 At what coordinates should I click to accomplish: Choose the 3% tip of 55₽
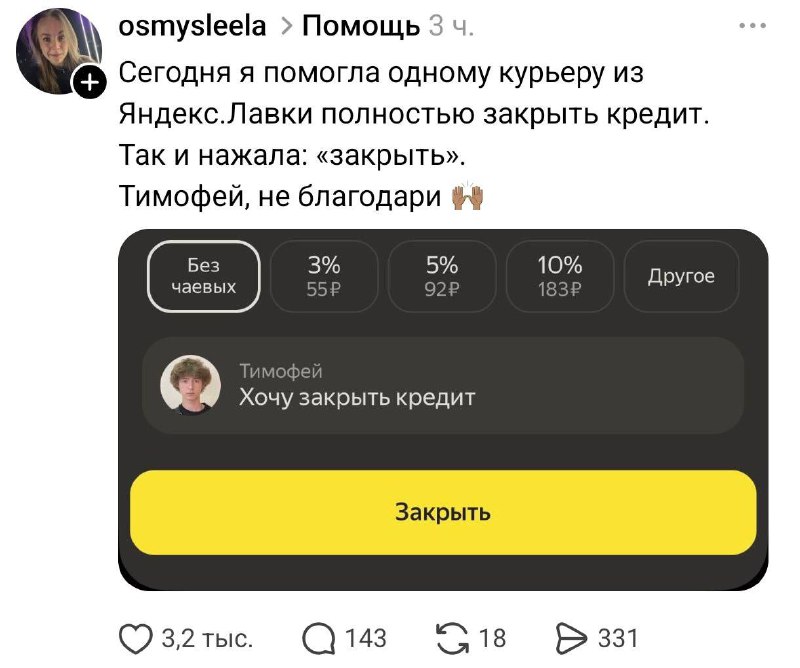point(324,277)
